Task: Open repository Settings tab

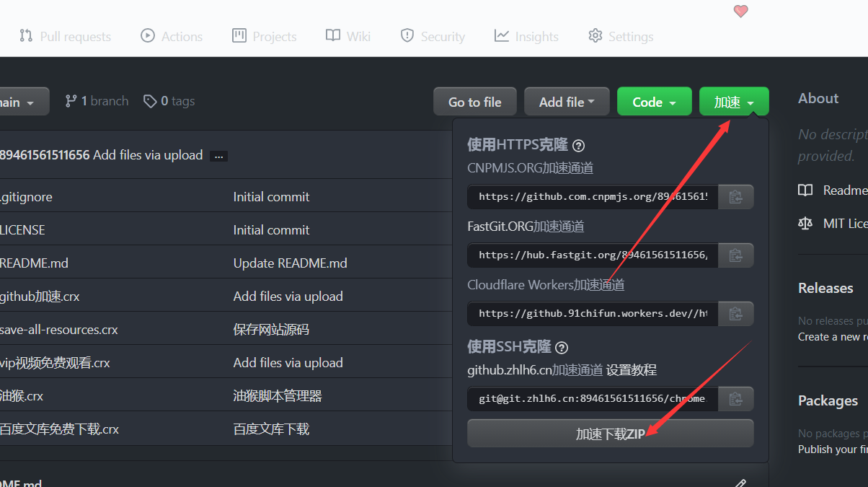Action: click(621, 36)
